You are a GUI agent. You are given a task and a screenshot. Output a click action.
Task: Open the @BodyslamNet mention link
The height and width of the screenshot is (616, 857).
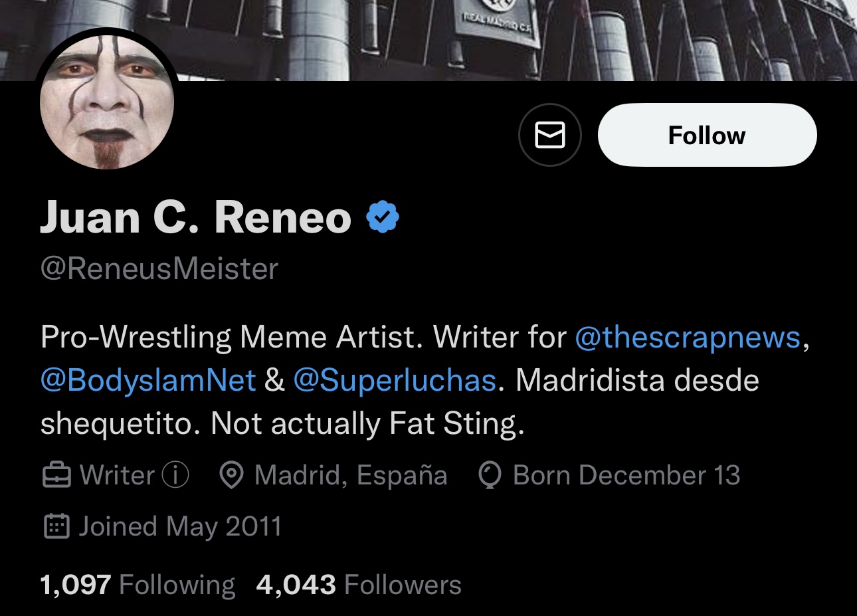pyautogui.click(x=148, y=380)
